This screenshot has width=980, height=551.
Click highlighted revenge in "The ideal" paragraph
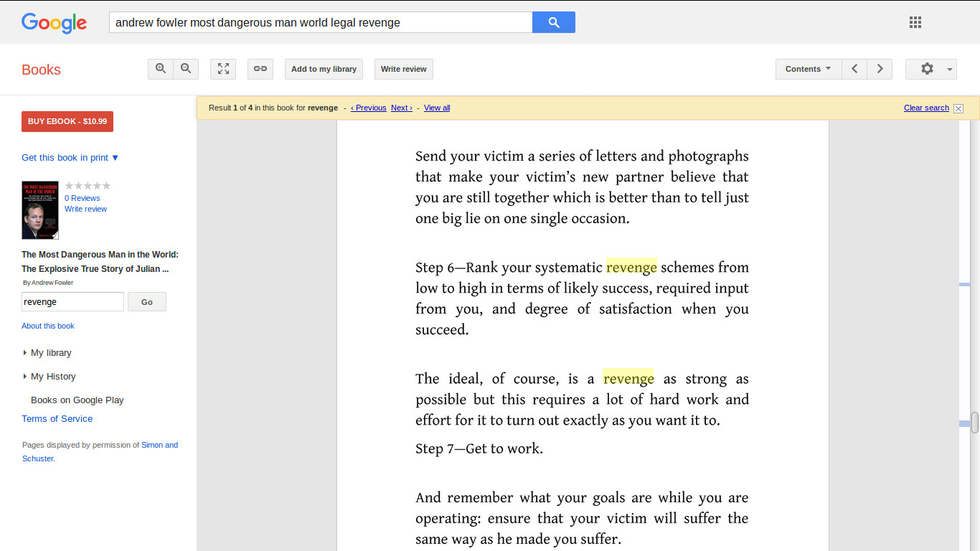pyautogui.click(x=628, y=378)
